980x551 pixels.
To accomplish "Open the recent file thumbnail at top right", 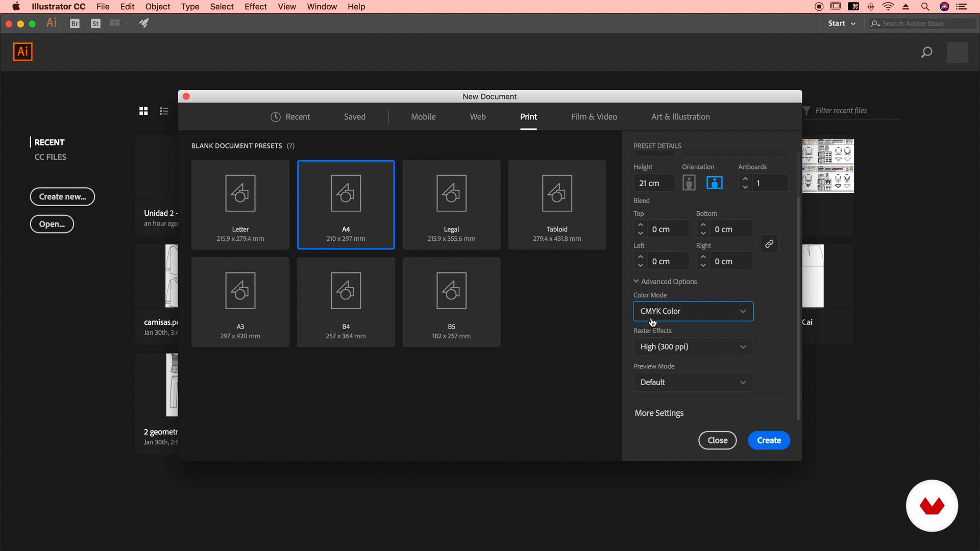I will pyautogui.click(x=828, y=166).
